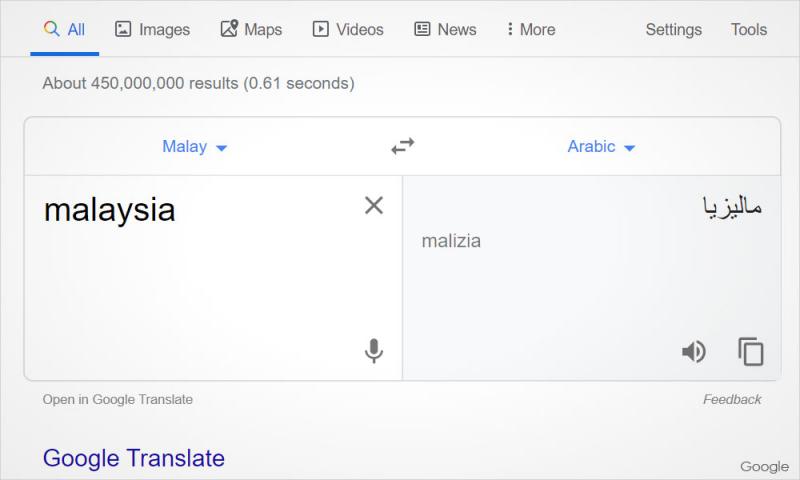Screen dimensions: 800x480
Task: Go to the Maps tab
Action: 251,29
